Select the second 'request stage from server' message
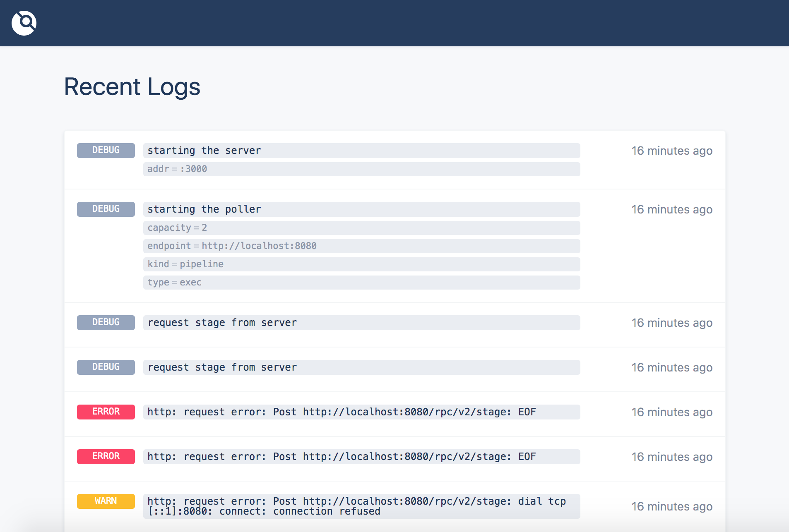This screenshot has width=789, height=532. 361,367
